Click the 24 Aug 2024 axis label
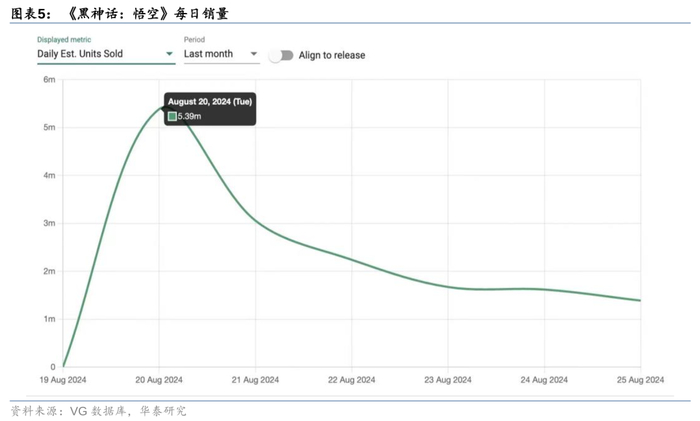700x421 pixels. point(544,380)
